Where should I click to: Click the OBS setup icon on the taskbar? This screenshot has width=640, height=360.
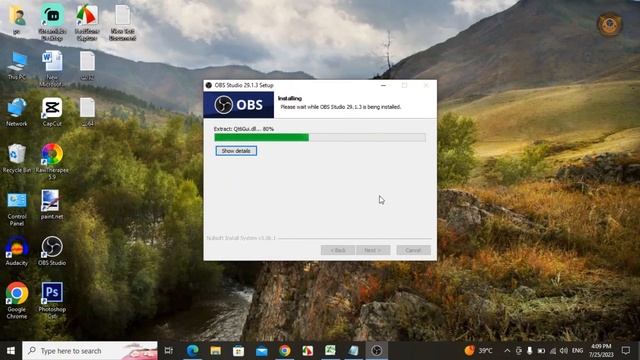376,351
